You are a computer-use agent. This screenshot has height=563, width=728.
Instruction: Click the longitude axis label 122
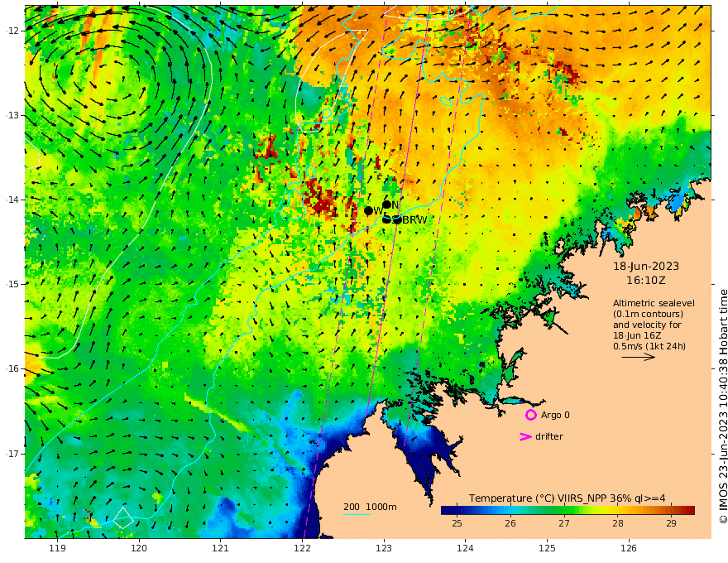[302, 549]
